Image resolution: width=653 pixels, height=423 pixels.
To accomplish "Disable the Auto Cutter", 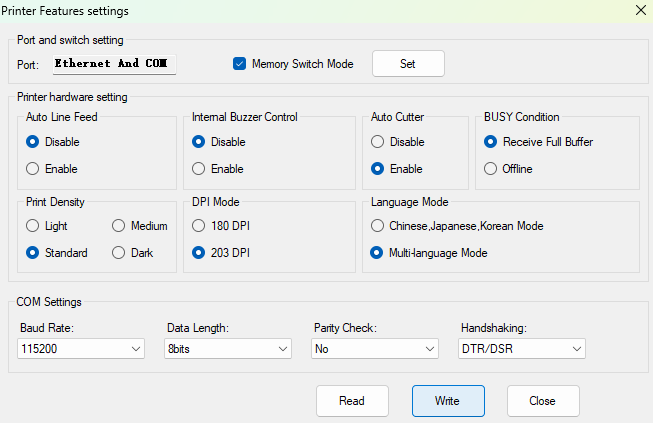I will click(378, 142).
